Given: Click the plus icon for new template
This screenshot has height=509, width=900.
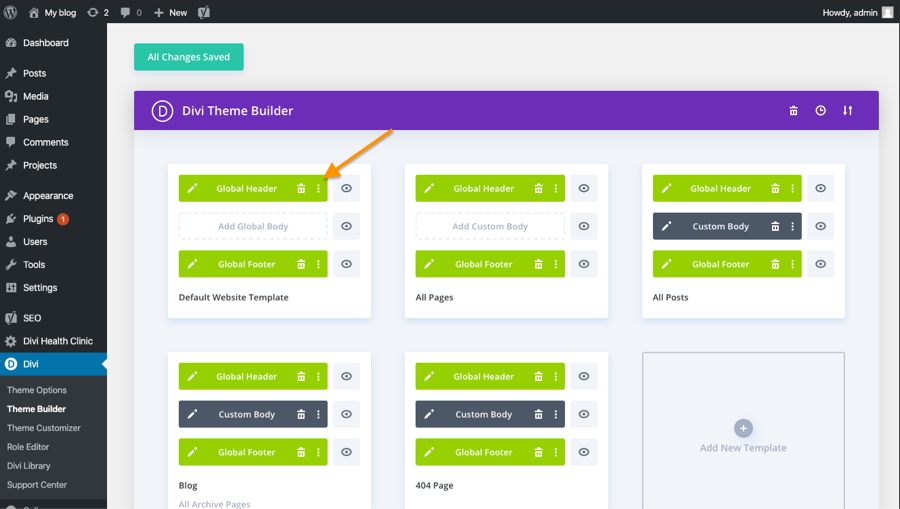Looking at the screenshot, I should pos(743,428).
